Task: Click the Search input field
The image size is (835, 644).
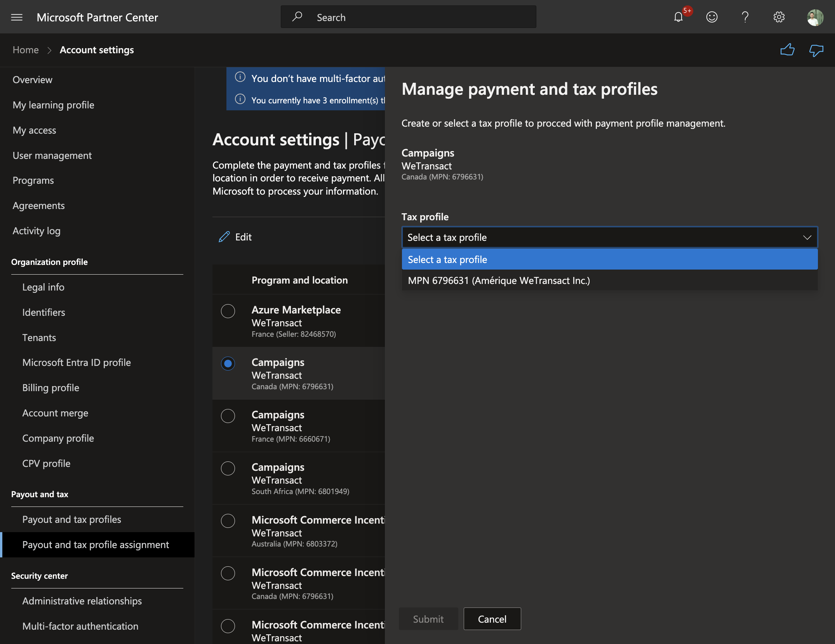Action: pyautogui.click(x=409, y=17)
